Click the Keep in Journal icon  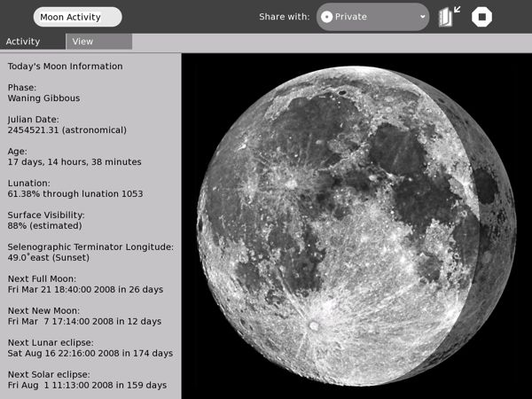pos(450,16)
